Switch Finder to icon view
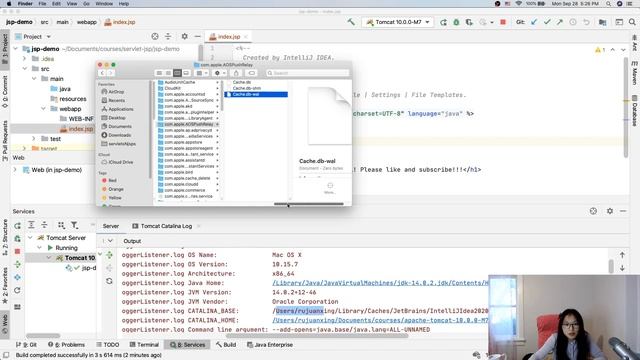Viewport: 640px width, 360px height. 159,73
